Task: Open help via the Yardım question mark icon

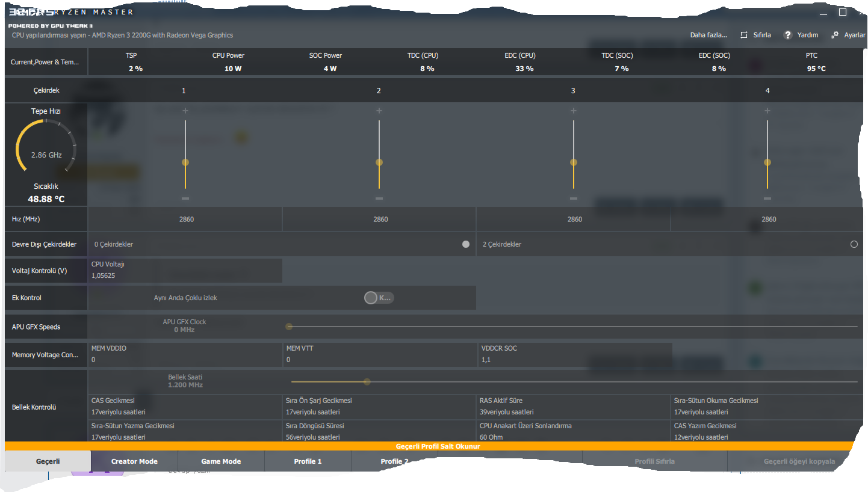Action: [787, 35]
